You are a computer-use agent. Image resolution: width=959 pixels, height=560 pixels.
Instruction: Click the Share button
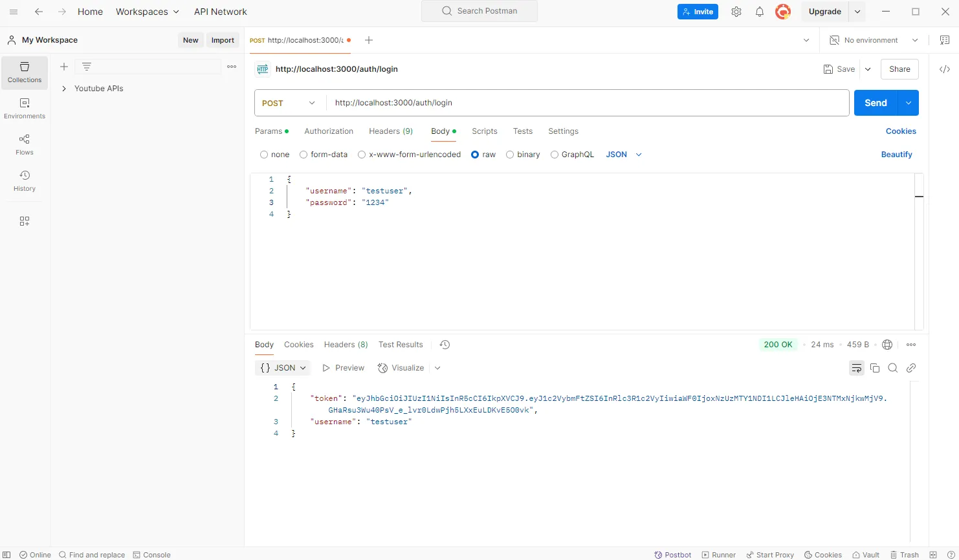pyautogui.click(x=899, y=69)
